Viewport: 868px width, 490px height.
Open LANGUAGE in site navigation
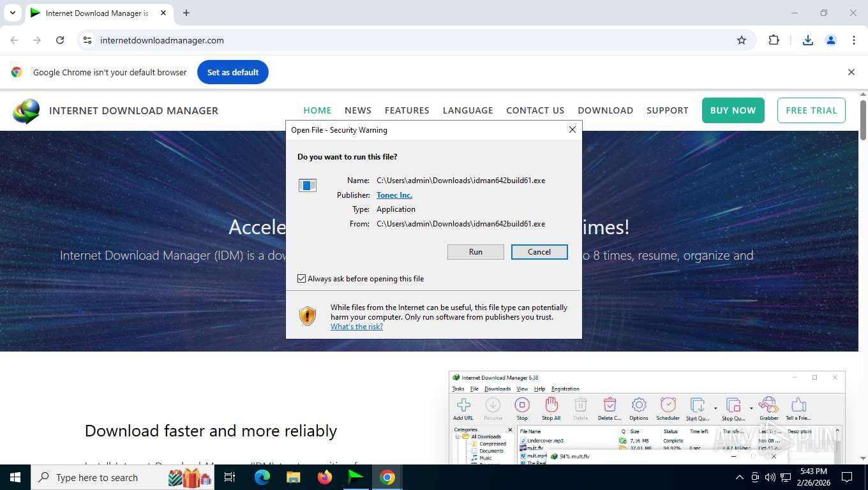468,110
